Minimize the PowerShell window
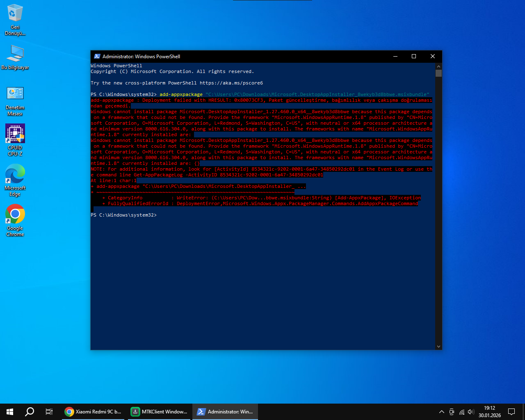 pyautogui.click(x=395, y=56)
